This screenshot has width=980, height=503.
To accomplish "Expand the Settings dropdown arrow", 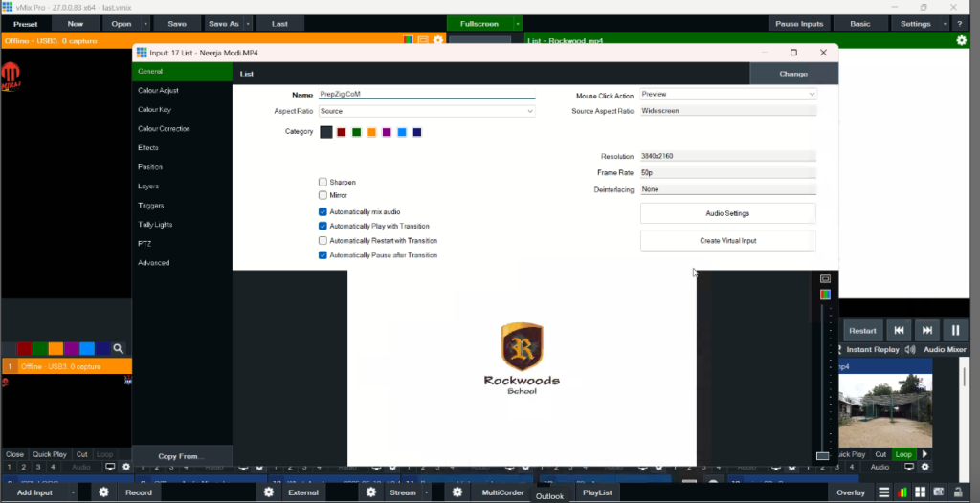I will (945, 24).
